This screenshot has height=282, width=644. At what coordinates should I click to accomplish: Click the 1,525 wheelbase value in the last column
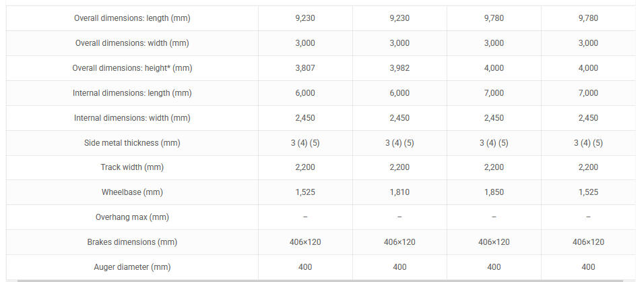coord(588,192)
